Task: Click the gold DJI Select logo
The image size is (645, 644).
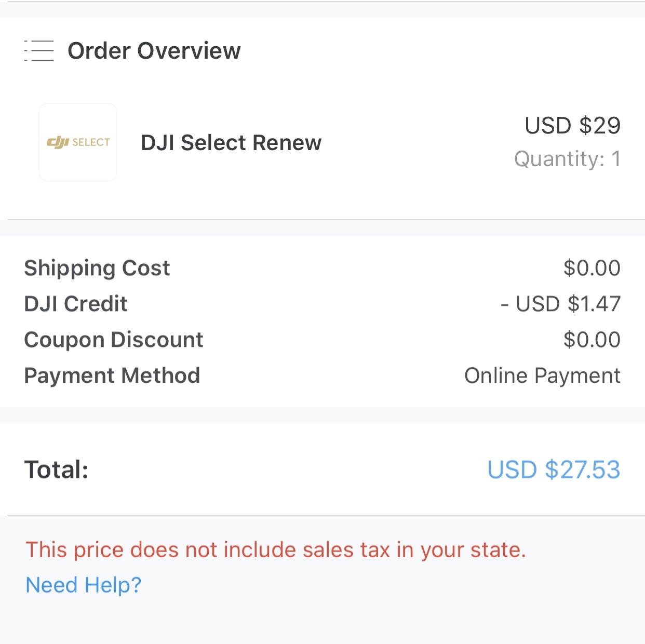Action: pyautogui.click(x=78, y=142)
